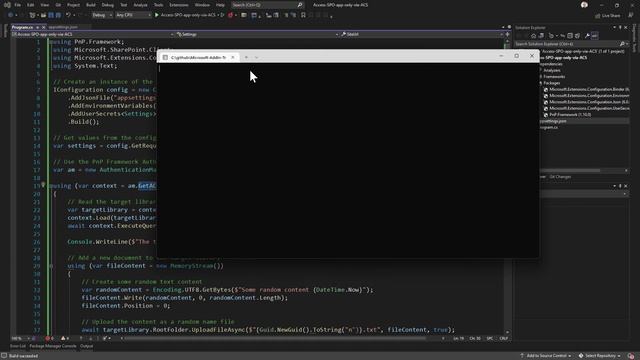
Task: Open the Tools menu
Action: (158, 5)
